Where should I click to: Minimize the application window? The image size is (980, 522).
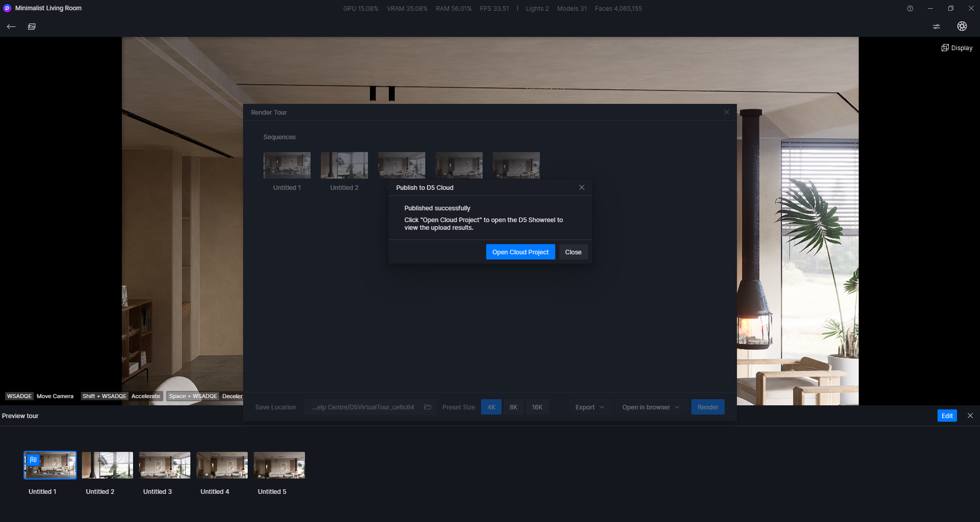930,8
